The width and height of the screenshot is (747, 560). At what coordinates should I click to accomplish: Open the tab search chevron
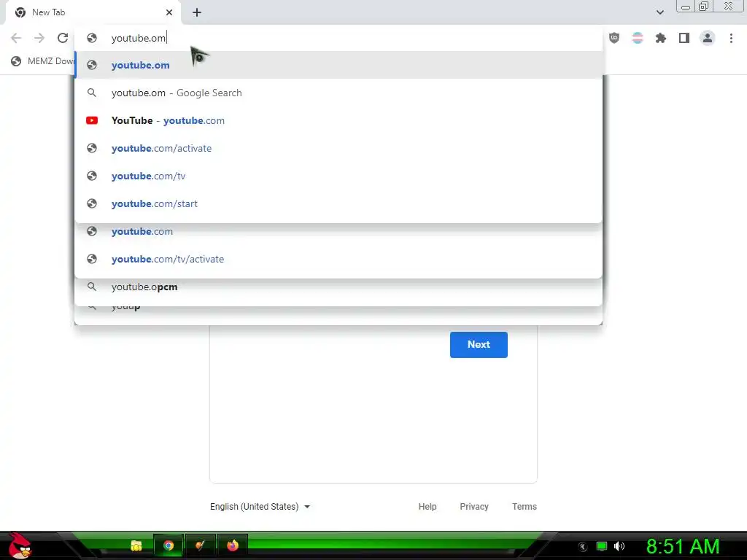pos(659,12)
